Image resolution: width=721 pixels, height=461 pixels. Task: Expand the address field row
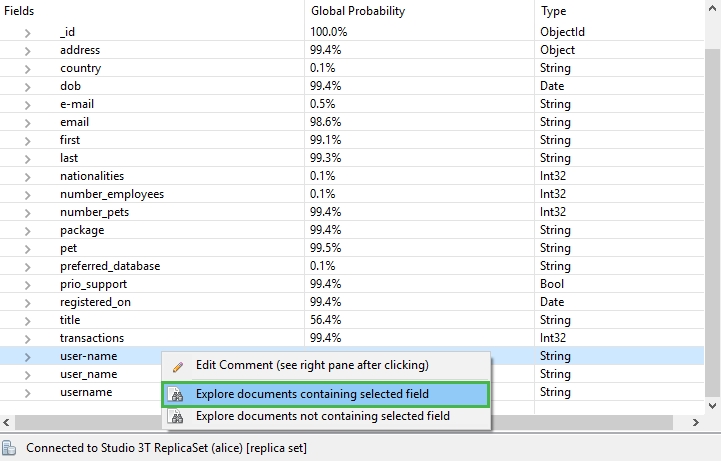(28, 51)
